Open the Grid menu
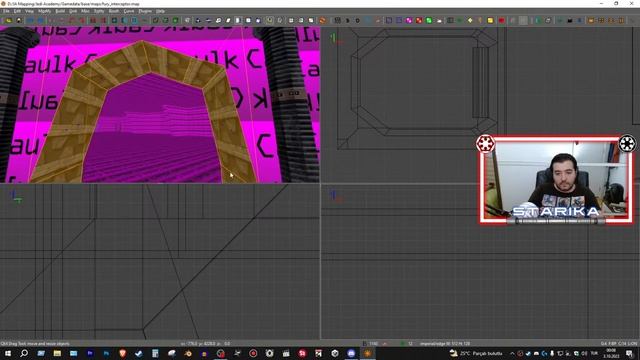The image size is (640, 360). click(x=73, y=11)
